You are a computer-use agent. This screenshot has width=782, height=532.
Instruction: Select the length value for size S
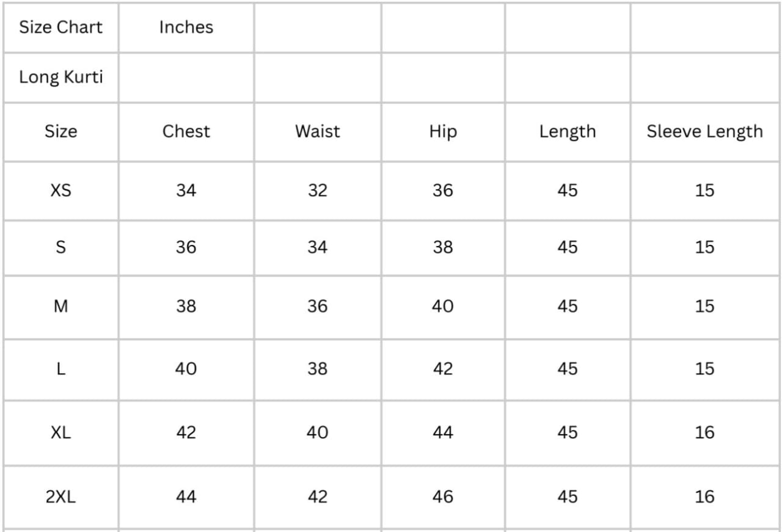tap(567, 247)
